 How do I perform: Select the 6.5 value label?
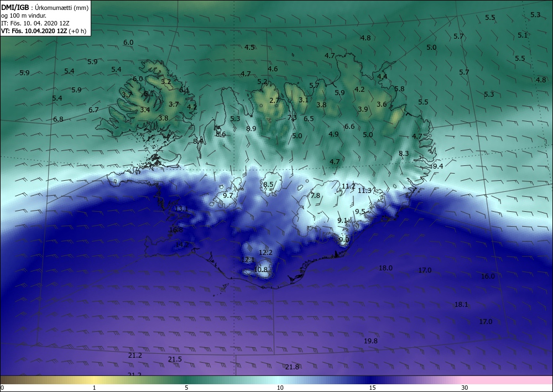(309, 119)
